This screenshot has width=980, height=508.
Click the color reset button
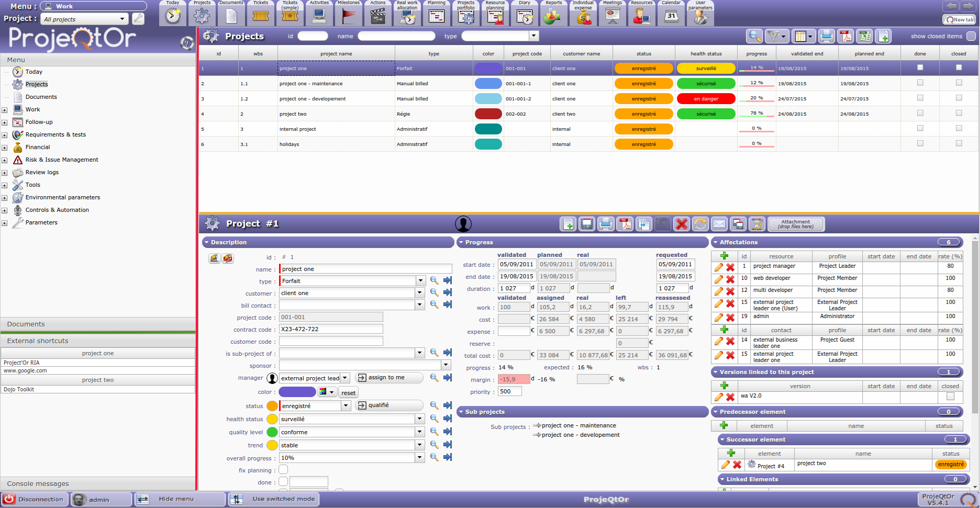click(x=348, y=392)
